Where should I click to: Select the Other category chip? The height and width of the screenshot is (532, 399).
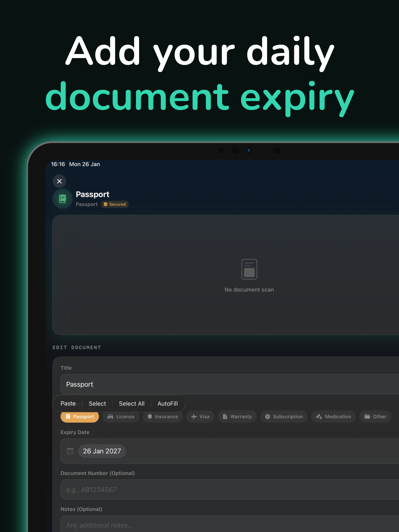pyautogui.click(x=375, y=417)
